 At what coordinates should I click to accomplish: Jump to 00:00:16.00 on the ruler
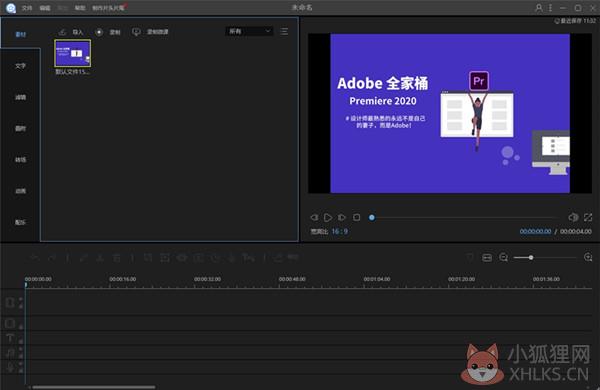click(122, 279)
